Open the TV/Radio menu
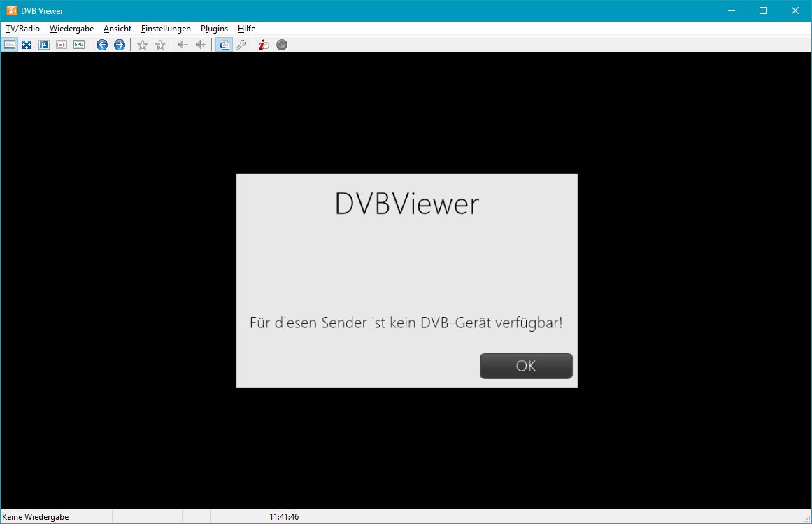The image size is (812, 524). point(23,29)
